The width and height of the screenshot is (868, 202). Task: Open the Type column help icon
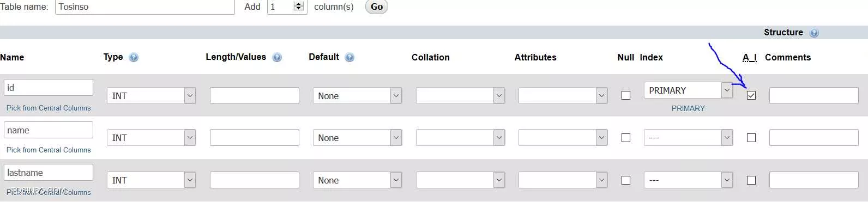point(134,57)
